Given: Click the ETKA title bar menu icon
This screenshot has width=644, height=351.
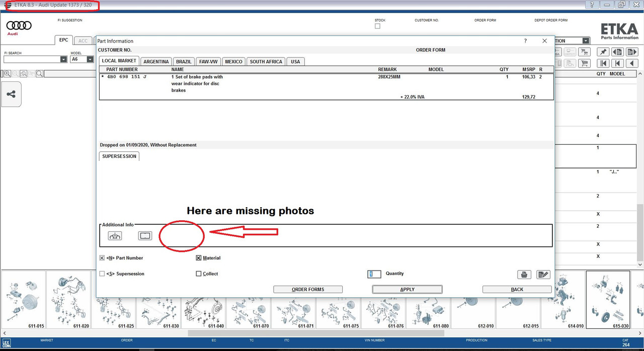Looking at the screenshot, I should [x=8, y=5].
